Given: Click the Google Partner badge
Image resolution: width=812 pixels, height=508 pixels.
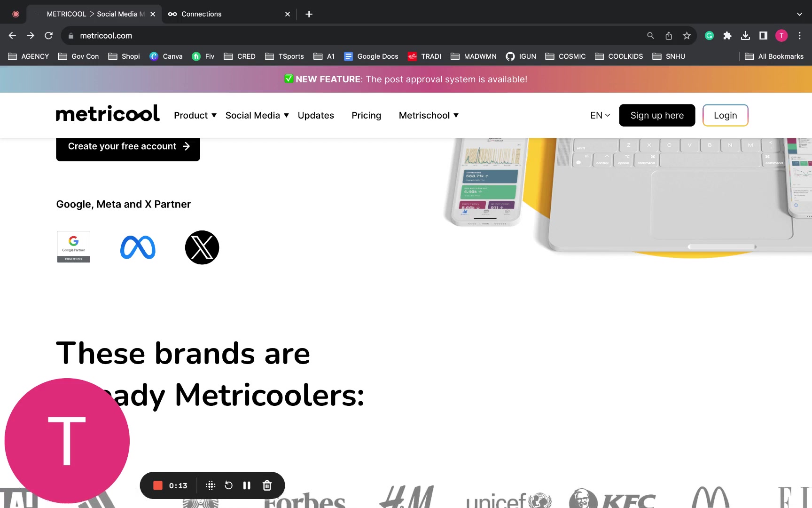Looking at the screenshot, I should click(73, 247).
